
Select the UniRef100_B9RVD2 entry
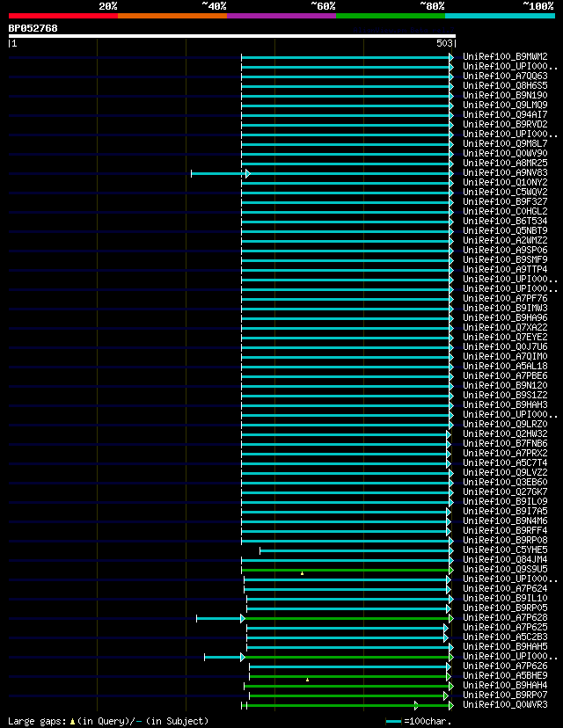tap(505, 125)
